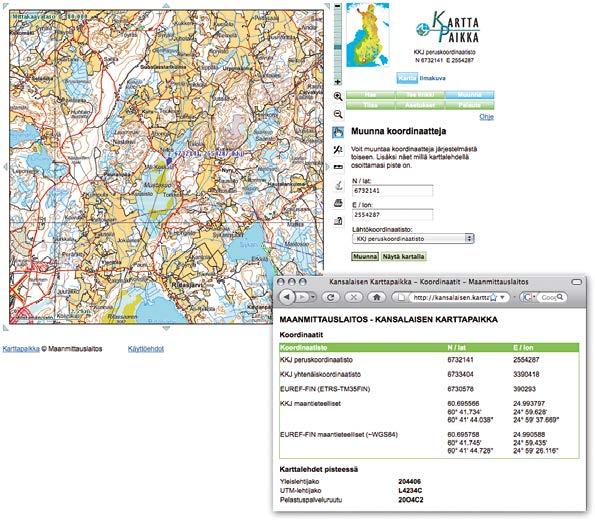Viewport: 595px width, 527px height.
Task: Pan the map southwest with the corner arrow
Action: (6, 328)
